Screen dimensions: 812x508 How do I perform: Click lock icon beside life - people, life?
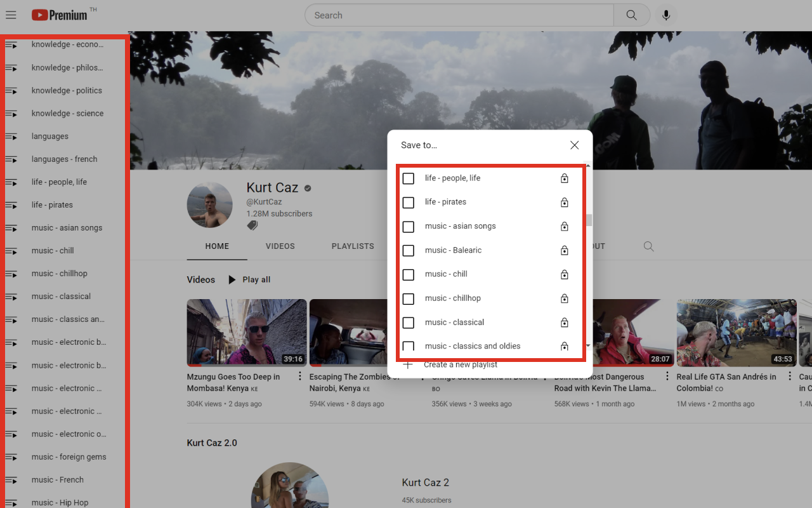(565, 178)
